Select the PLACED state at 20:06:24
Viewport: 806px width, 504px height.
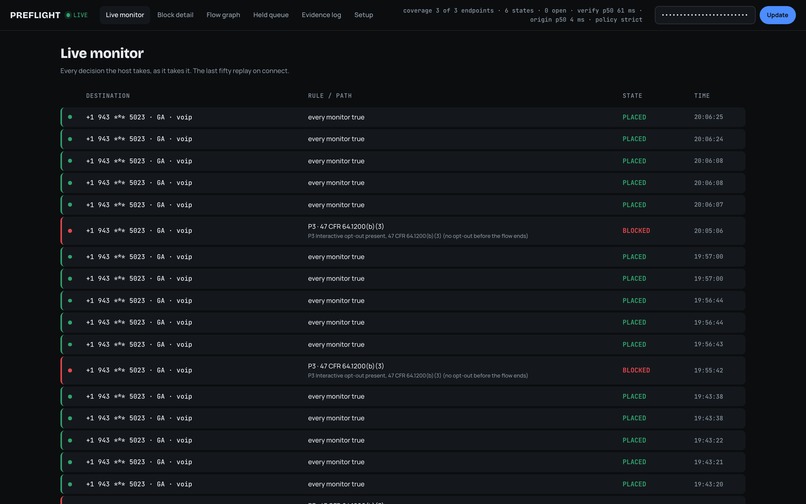(634, 139)
